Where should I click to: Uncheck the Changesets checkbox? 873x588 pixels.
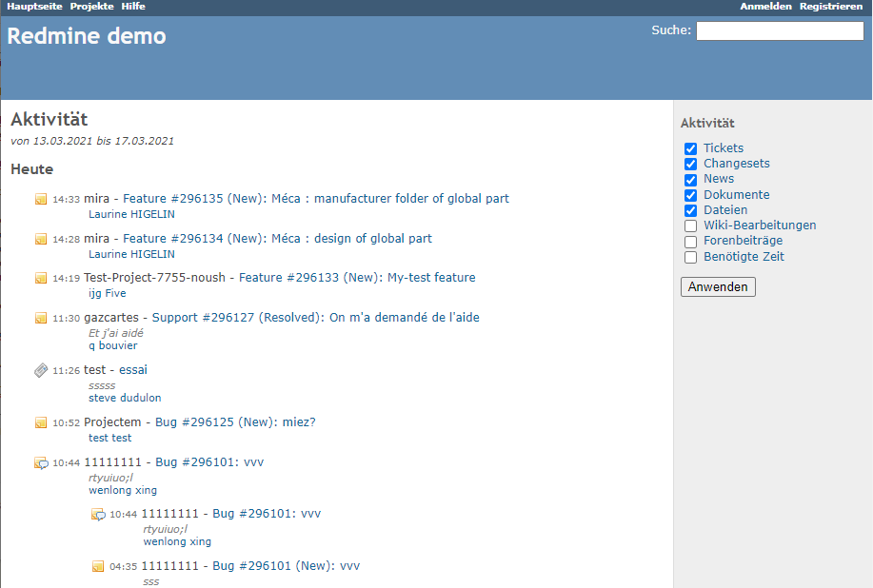[x=690, y=164]
